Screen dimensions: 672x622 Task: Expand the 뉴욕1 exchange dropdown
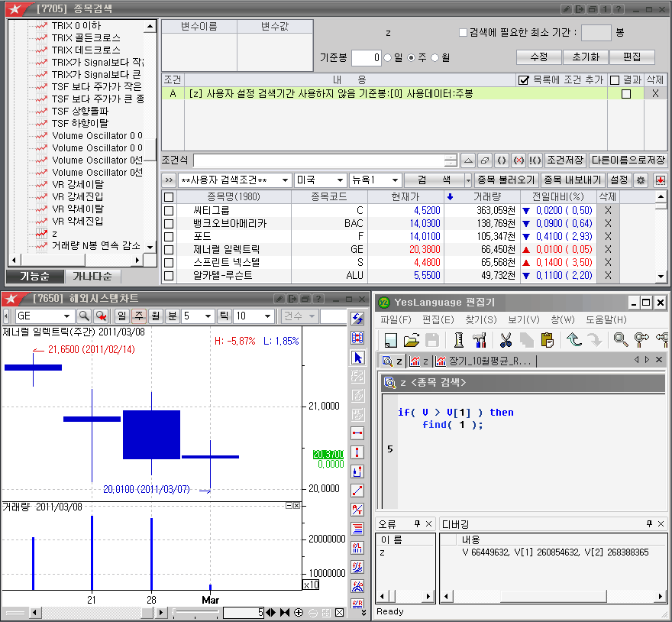click(x=395, y=180)
